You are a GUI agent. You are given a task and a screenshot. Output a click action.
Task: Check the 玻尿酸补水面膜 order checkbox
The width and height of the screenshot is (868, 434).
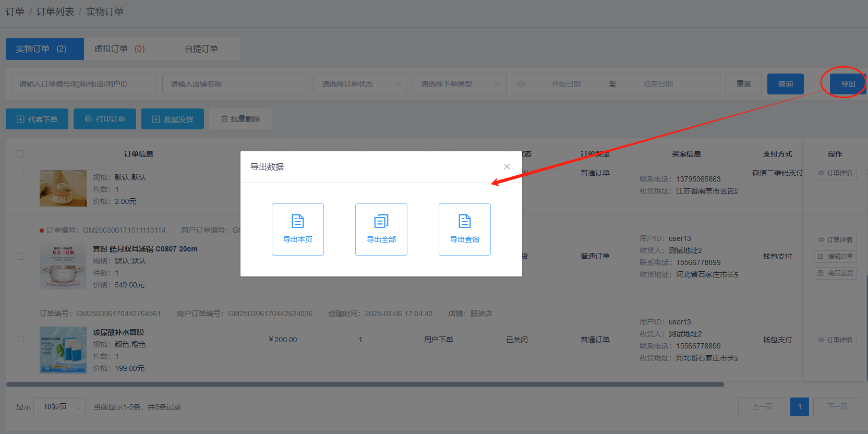point(20,340)
